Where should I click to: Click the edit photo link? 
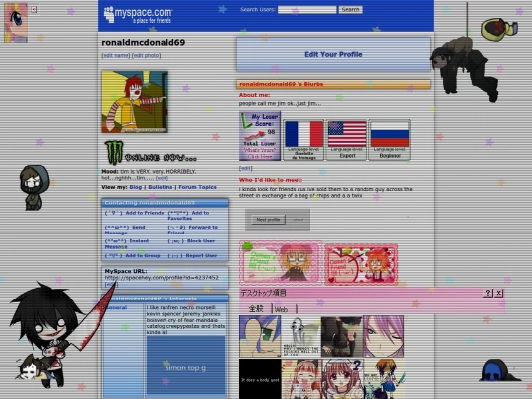coord(146,55)
